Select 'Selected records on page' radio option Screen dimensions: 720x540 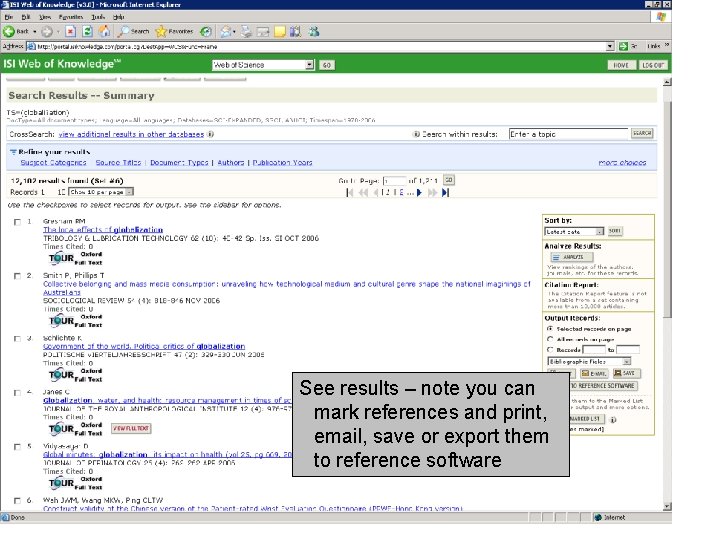[x=550, y=329]
